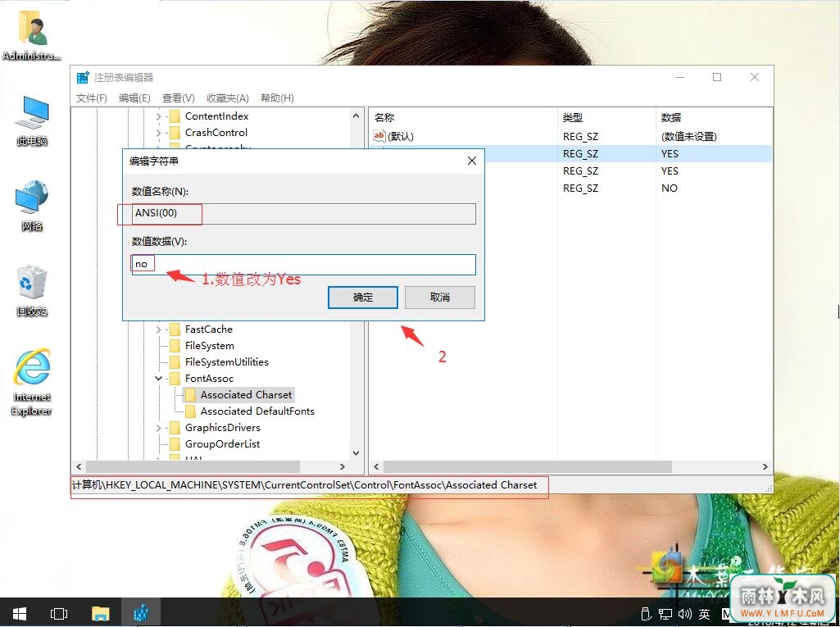The height and width of the screenshot is (627, 840).
Task: Click values pane right scroll arrow
Action: (x=765, y=467)
